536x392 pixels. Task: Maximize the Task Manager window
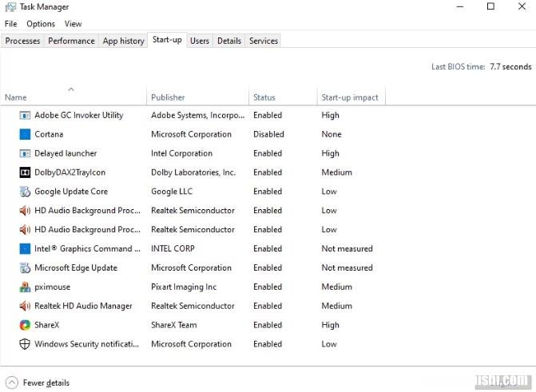[491, 6]
